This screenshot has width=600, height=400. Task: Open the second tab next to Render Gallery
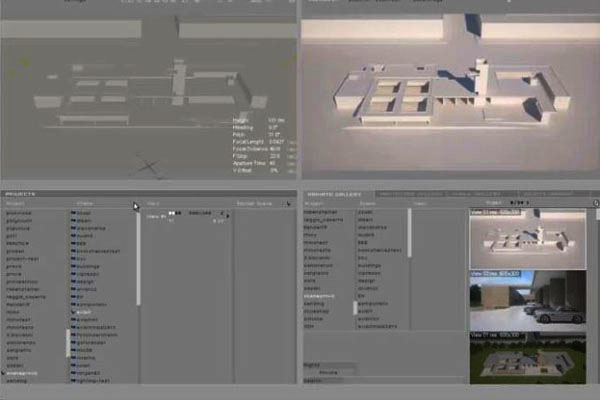click(x=402, y=194)
